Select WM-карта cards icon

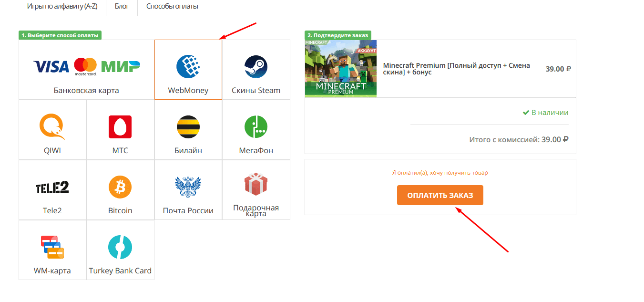click(52, 247)
